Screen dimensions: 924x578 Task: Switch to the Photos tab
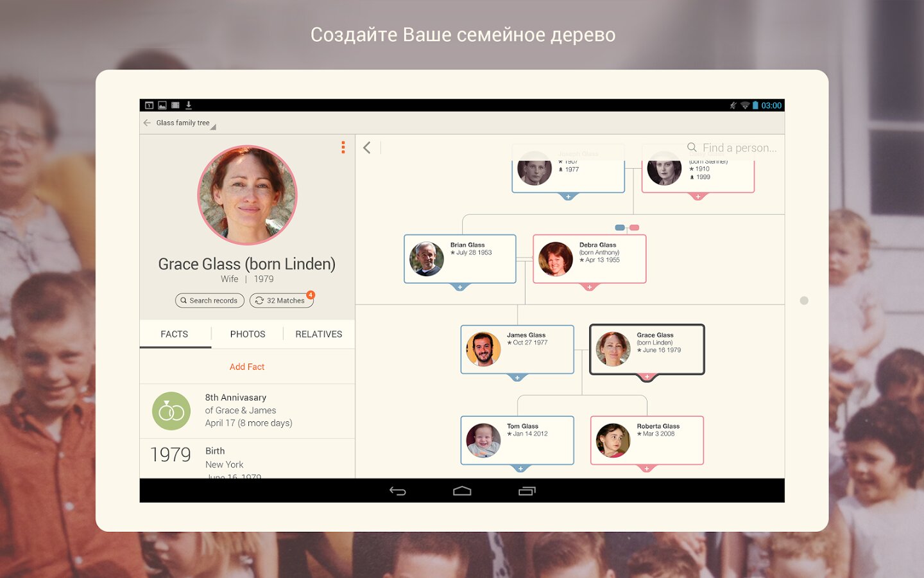coord(248,334)
